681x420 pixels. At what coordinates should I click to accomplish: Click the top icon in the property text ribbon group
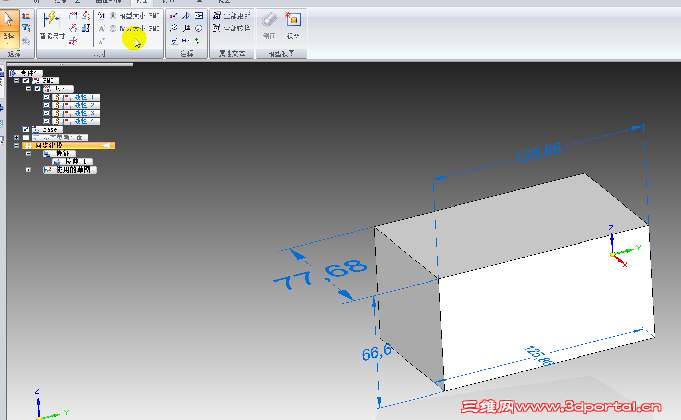coord(217,16)
